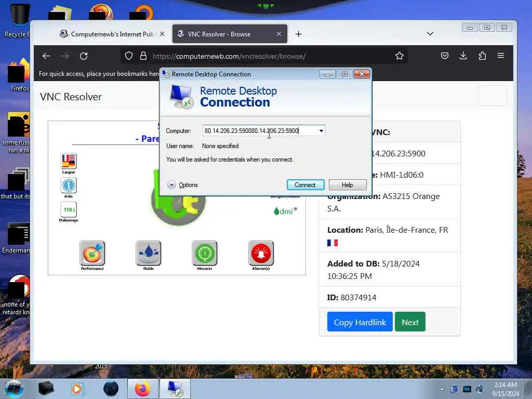Reload the current page
The height and width of the screenshot is (399, 532).
coord(84,56)
